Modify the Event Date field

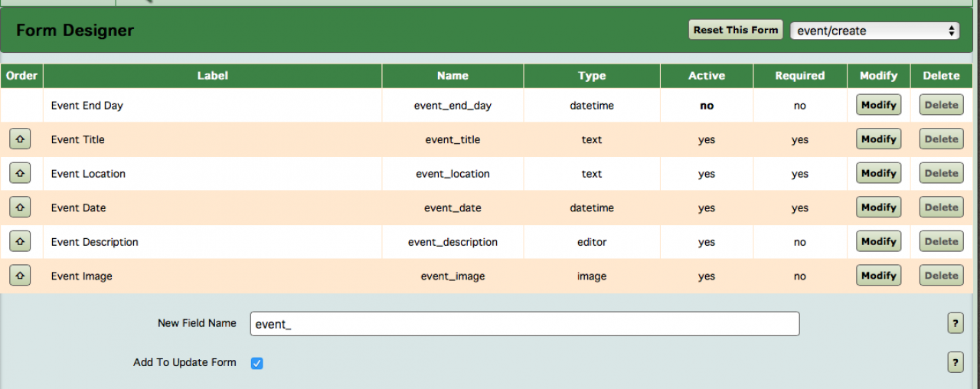coord(878,208)
